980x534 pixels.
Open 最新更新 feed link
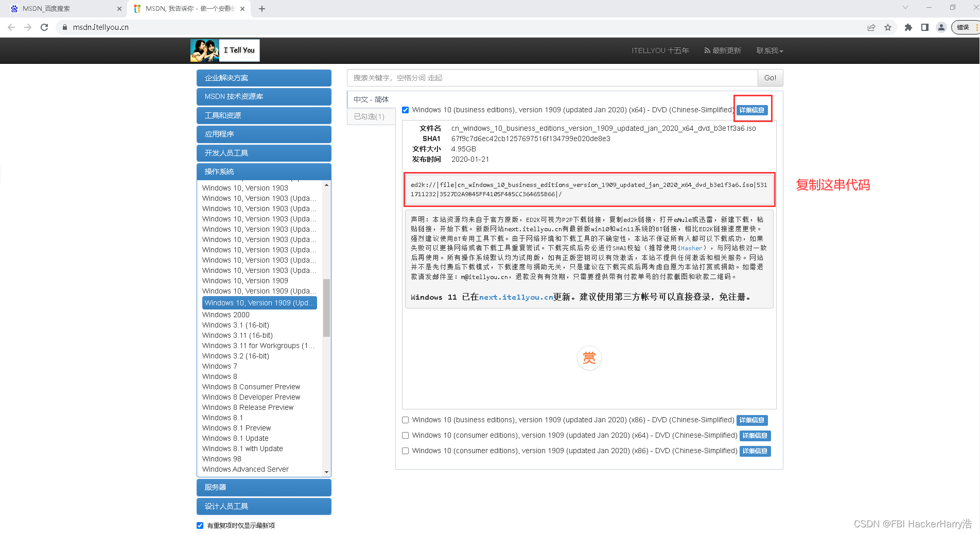click(x=723, y=50)
